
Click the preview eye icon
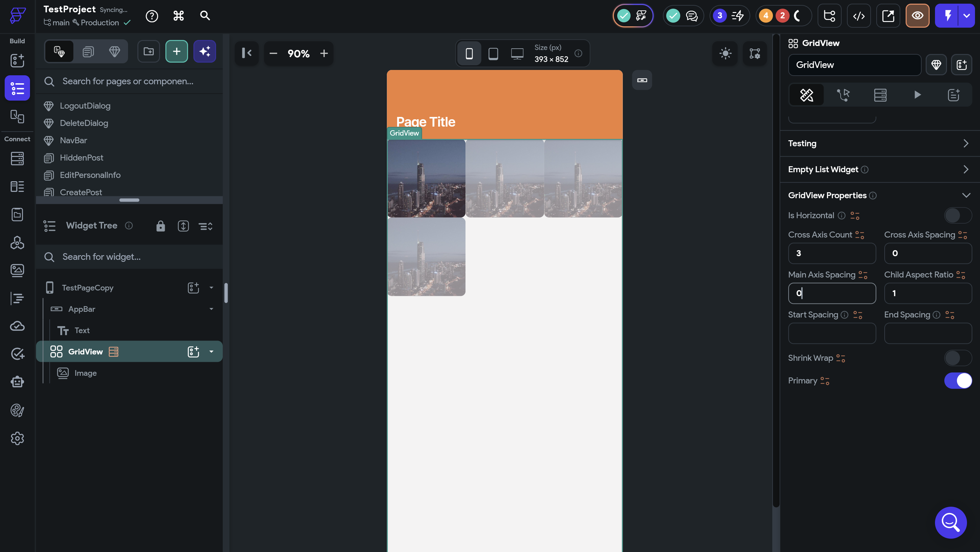pos(917,16)
